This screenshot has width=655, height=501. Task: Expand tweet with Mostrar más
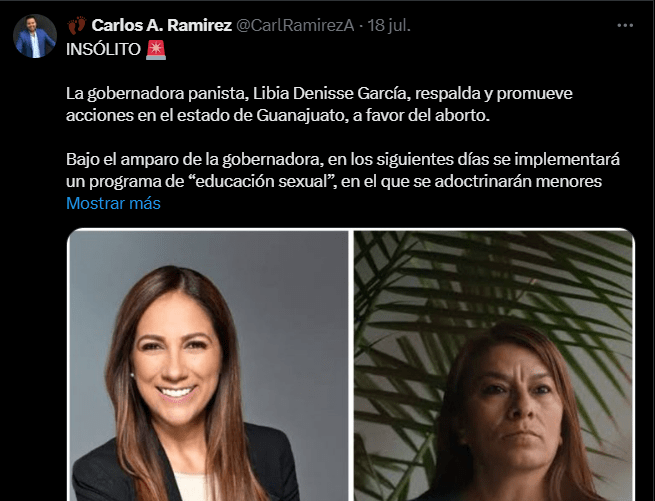tap(113, 203)
